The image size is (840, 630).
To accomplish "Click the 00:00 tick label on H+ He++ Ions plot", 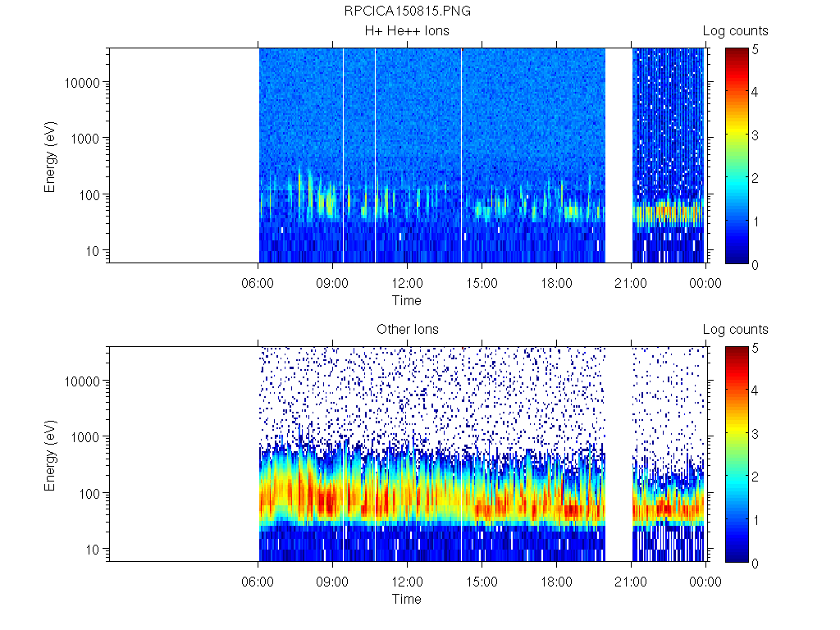I will (x=705, y=283).
